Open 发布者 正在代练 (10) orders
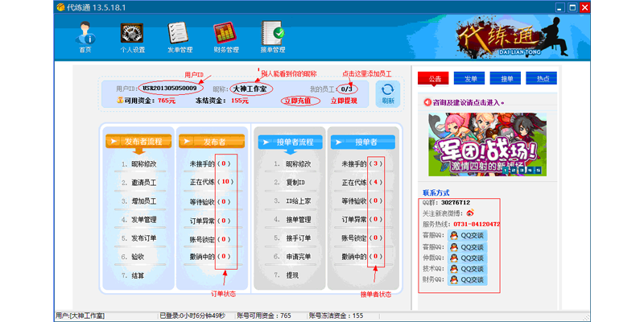Viewport: 644px width, 322px height. [212, 183]
